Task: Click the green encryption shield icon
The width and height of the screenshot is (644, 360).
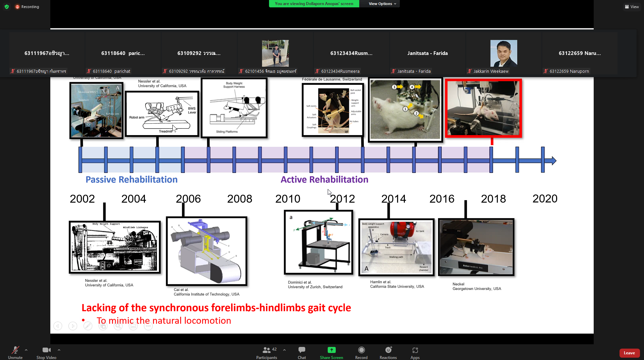Action: (7, 7)
